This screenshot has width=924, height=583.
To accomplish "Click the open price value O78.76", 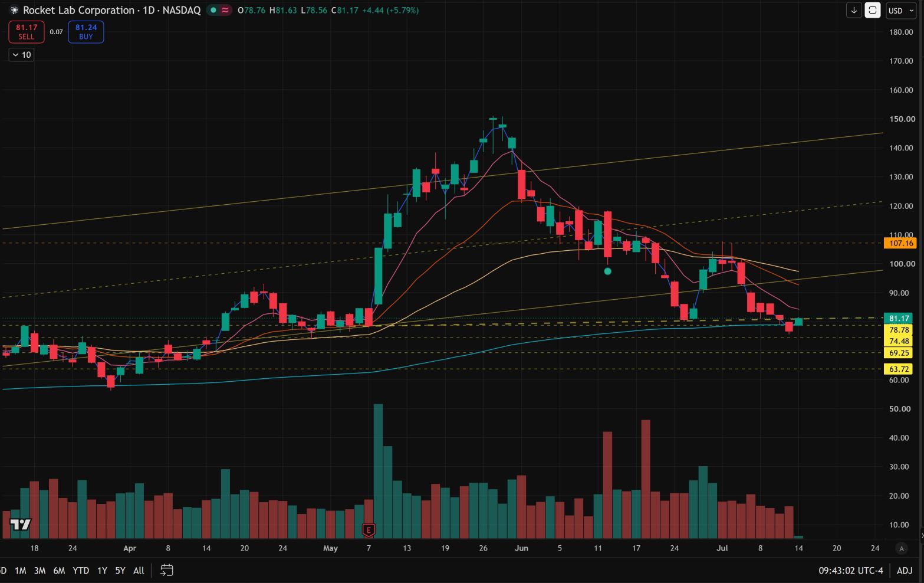I will (x=251, y=10).
